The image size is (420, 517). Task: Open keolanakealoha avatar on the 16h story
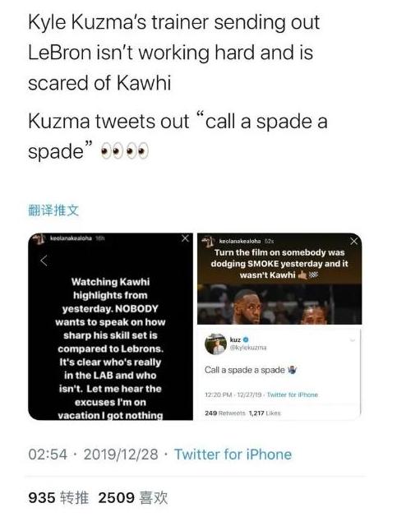[40, 238]
